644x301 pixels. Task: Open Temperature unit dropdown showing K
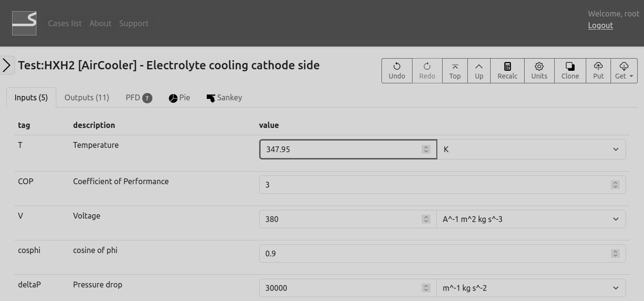click(531, 149)
